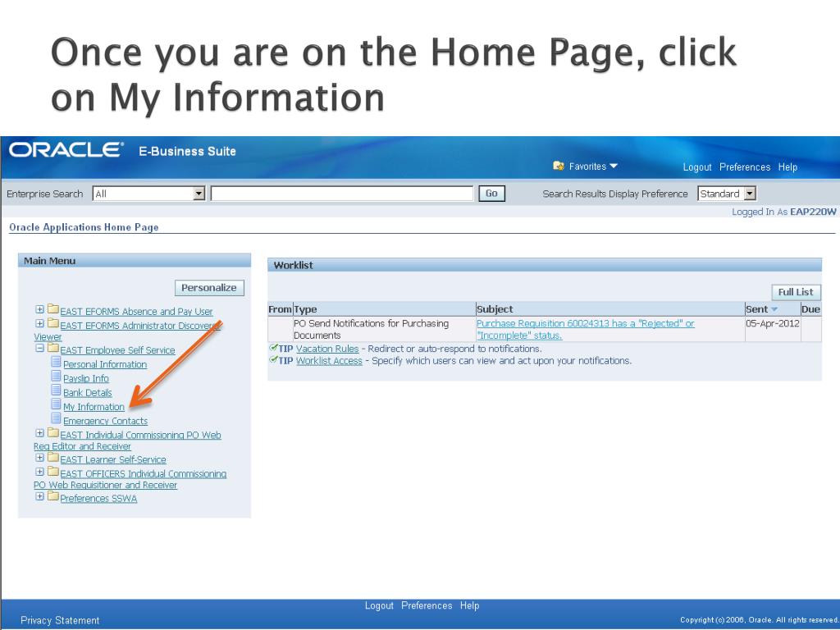Image resolution: width=840 pixels, height=630 pixels.
Task: Expand EAST EFORMS Administrator Discoverer Viewer node
Action: (39, 323)
